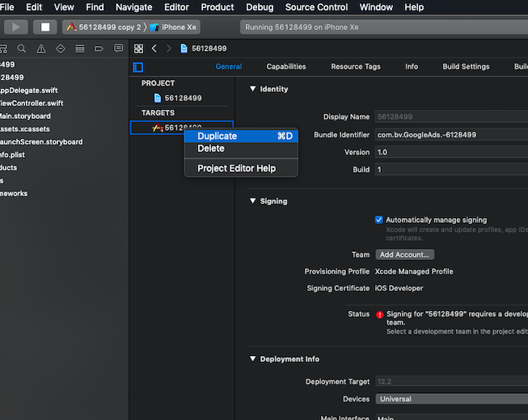Viewport: 528px width, 420px height.
Task: Select the Products group in navigator
Action: pos(8,168)
